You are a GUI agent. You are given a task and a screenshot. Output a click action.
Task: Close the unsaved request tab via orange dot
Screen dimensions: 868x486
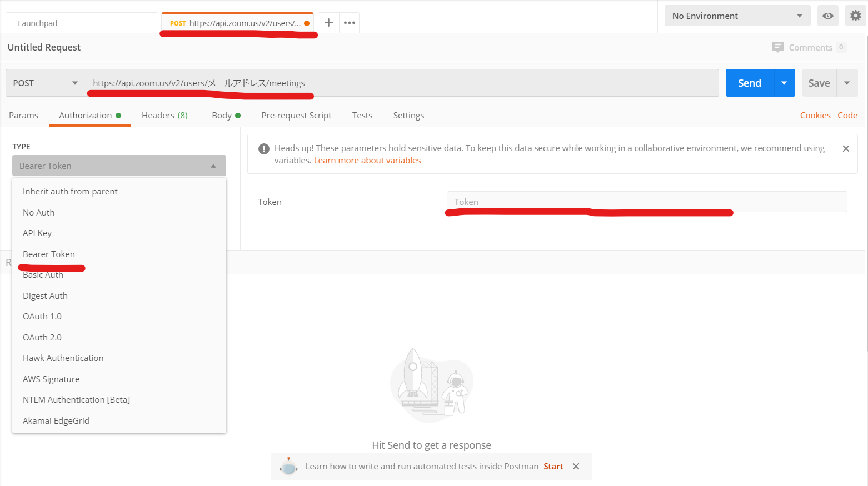(x=307, y=23)
